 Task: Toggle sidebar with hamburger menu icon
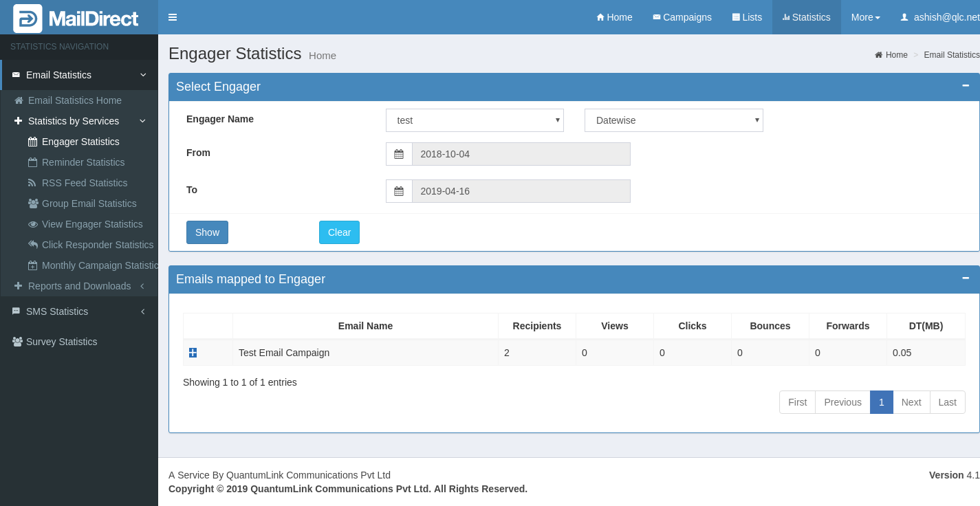[173, 17]
